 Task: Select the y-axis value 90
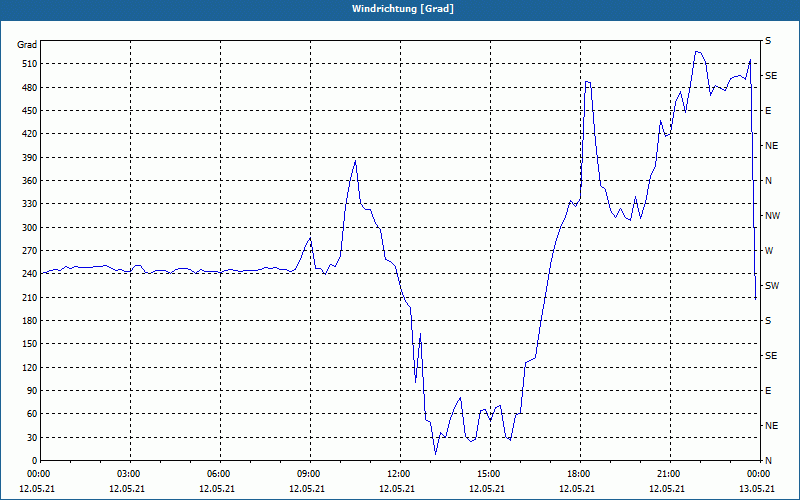pyautogui.click(x=31, y=391)
